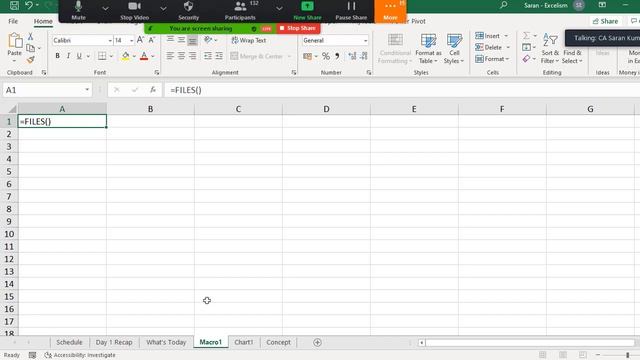The image size is (640, 360).
Task: Switch to the What's Today sheet
Action: pyautogui.click(x=166, y=342)
